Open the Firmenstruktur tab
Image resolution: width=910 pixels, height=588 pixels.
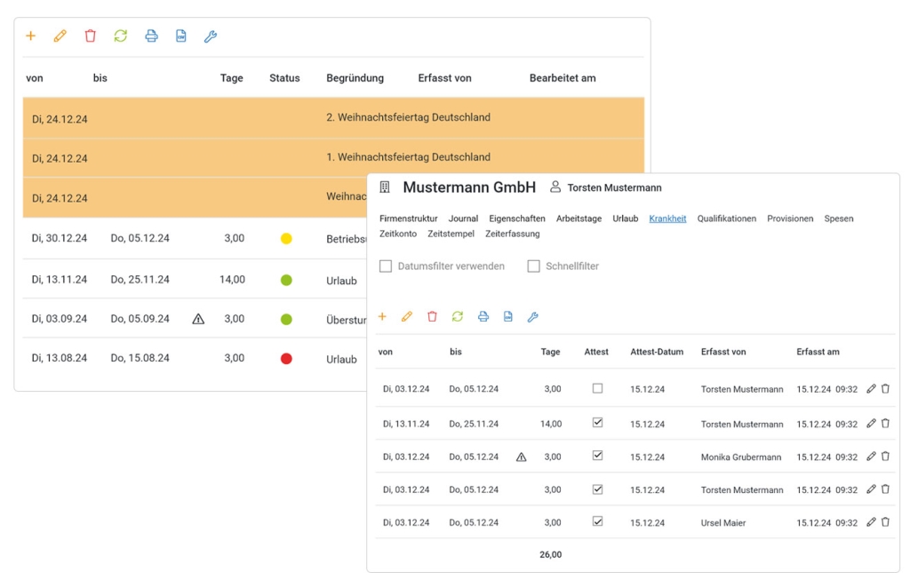(x=409, y=219)
